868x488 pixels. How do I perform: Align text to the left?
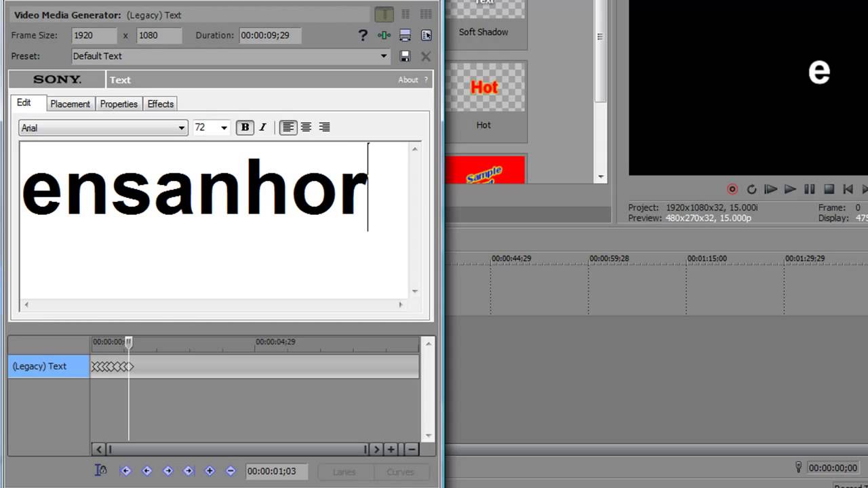click(x=288, y=127)
